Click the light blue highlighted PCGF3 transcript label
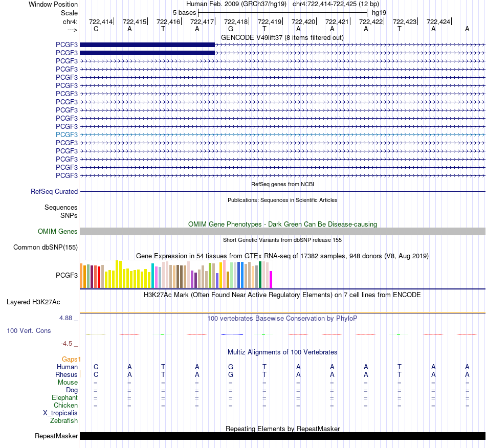The height and width of the screenshot is (448, 486). point(67,135)
